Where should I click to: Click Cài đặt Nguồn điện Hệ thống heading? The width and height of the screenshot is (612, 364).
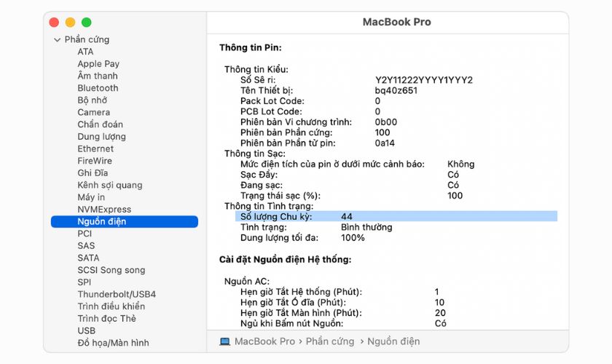click(x=286, y=259)
